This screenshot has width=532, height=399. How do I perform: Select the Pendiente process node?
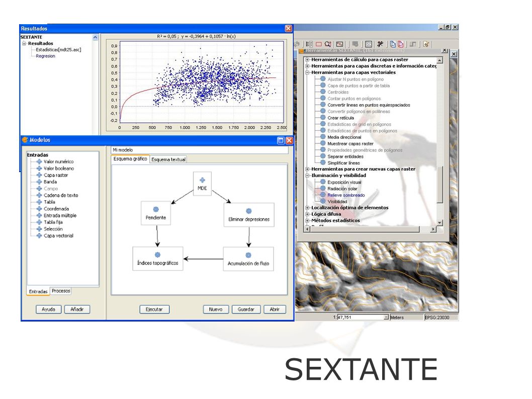pos(156,213)
